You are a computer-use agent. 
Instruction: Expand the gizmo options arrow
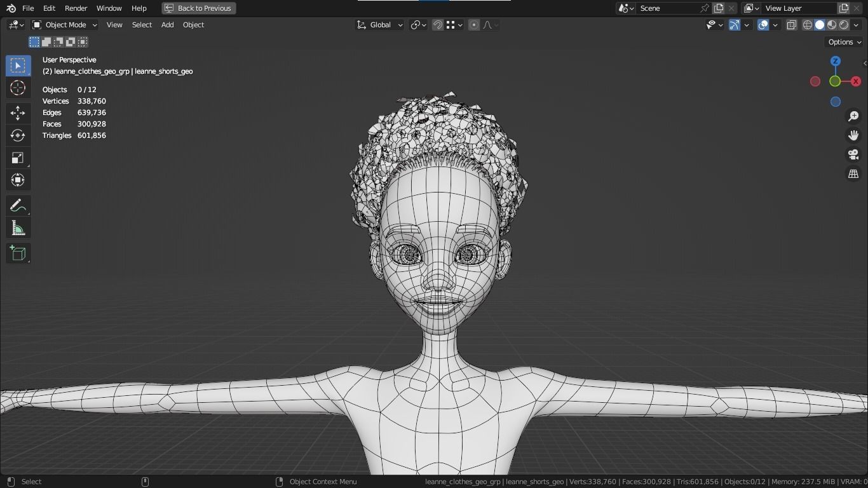pyautogui.click(x=747, y=25)
